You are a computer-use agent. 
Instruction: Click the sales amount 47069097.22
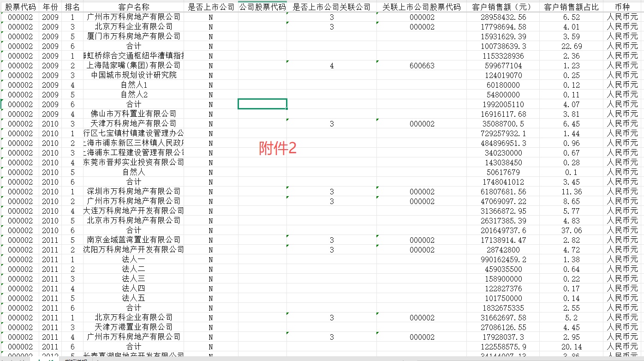coord(502,201)
